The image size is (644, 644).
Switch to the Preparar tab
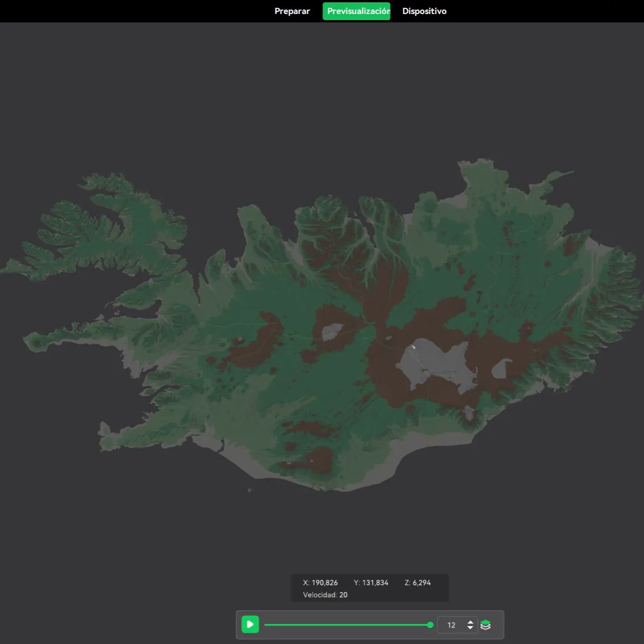(292, 11)
